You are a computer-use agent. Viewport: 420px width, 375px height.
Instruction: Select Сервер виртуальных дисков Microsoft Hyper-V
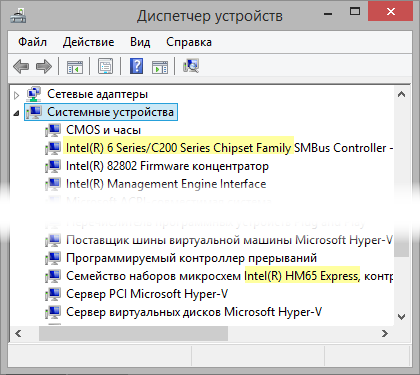point(194,312)
